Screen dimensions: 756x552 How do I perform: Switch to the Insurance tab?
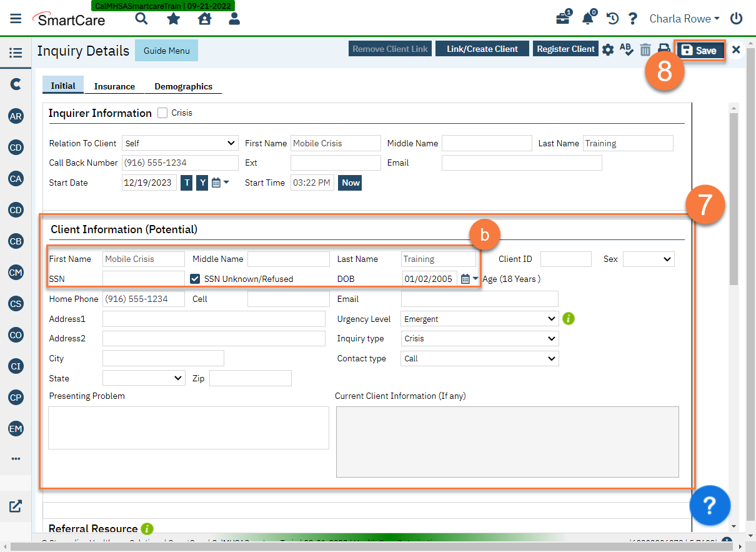[x=114, y=86]
